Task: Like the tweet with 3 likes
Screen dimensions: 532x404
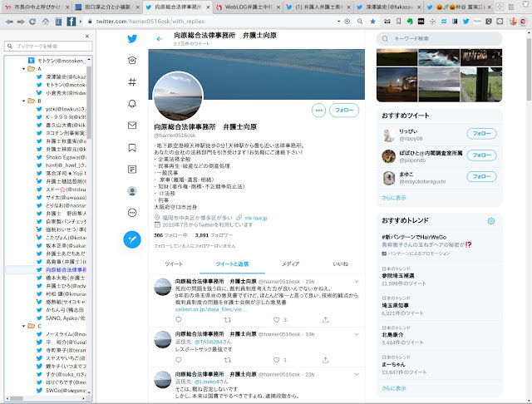Action: point(277,319)
